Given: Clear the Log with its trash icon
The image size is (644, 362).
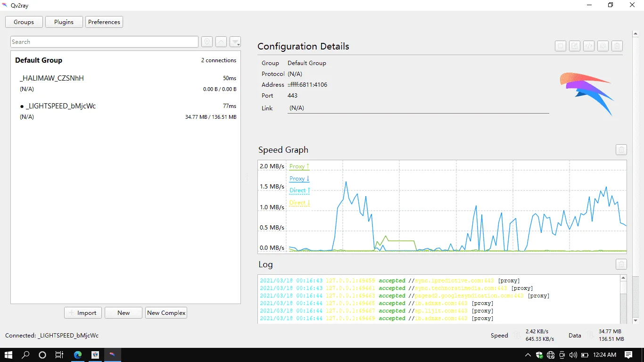Looking at the screenshot, I should click(x=621, y=264).
